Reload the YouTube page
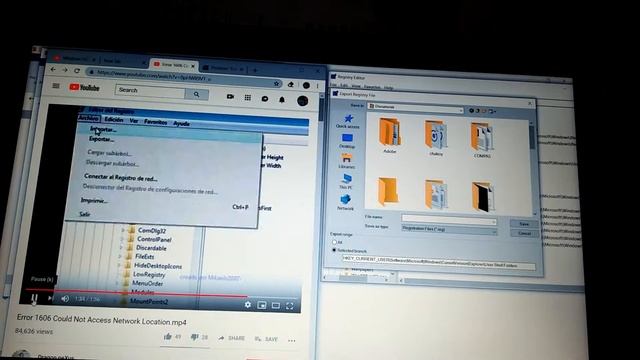 (77, 71)
